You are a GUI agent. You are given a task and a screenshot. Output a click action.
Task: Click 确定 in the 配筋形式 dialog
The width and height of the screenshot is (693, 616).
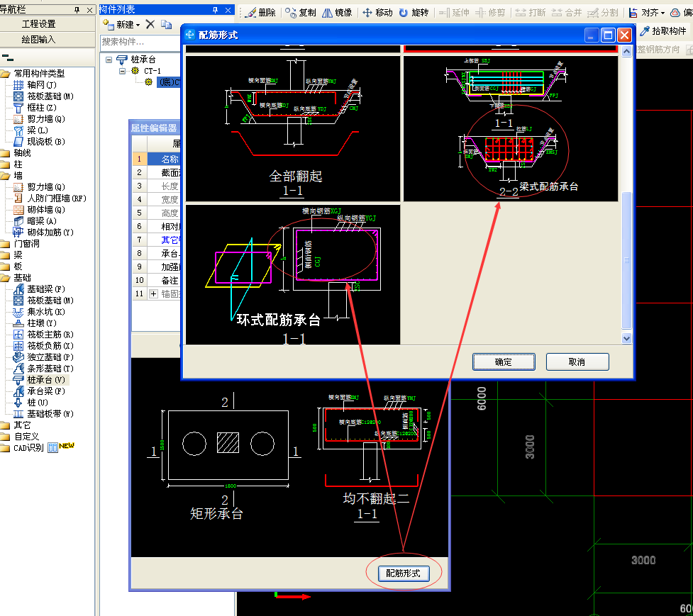pos(504,362)
